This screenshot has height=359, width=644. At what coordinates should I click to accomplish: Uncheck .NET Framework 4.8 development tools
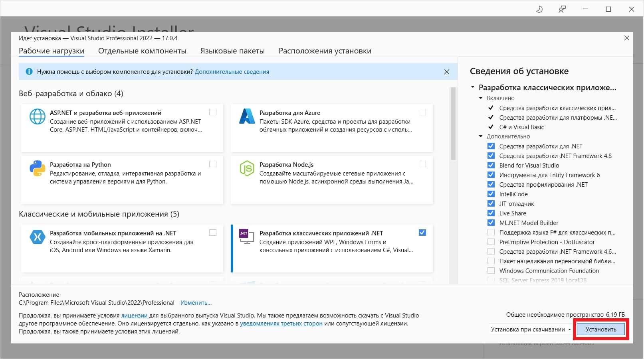[491, 156]
